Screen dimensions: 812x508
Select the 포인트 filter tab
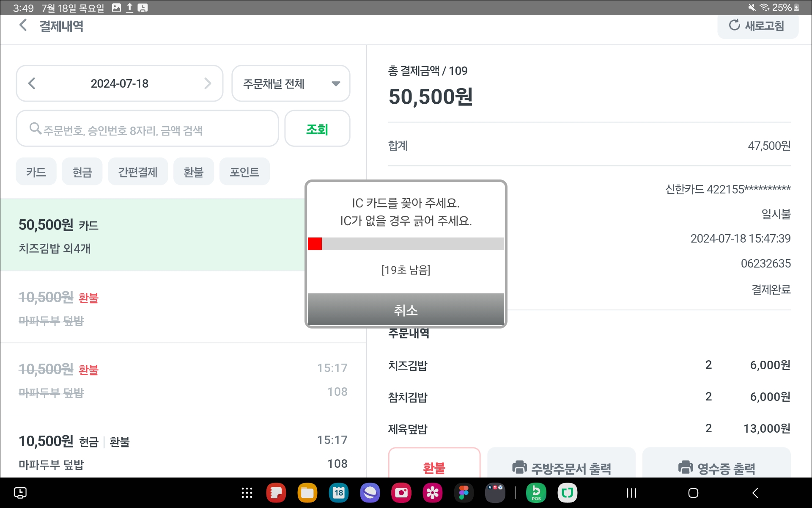244,172
